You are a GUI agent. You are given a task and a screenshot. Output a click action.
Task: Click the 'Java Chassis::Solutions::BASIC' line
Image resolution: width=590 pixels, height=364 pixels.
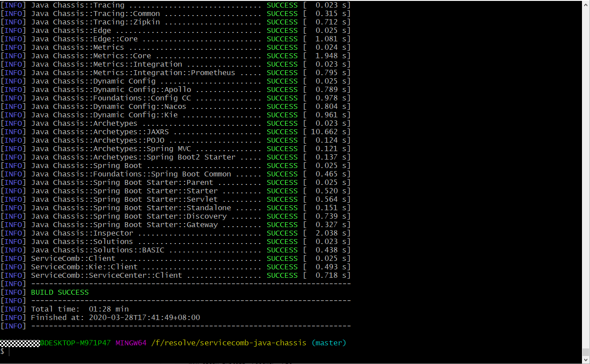point(176,250)
